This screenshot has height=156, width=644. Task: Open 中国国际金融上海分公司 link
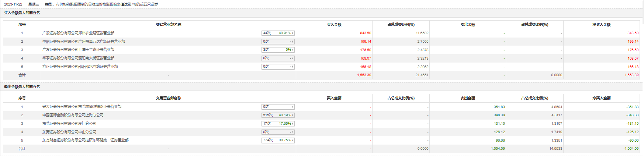point(73,115)
